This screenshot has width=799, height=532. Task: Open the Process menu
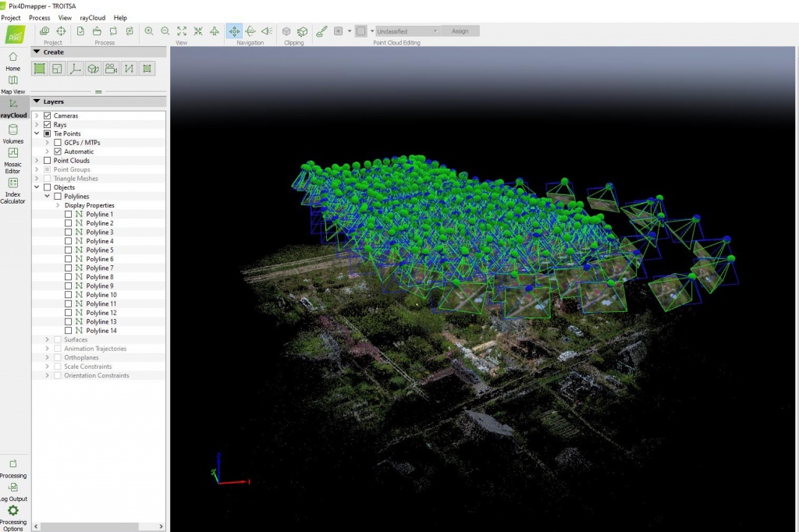point(39,17)
